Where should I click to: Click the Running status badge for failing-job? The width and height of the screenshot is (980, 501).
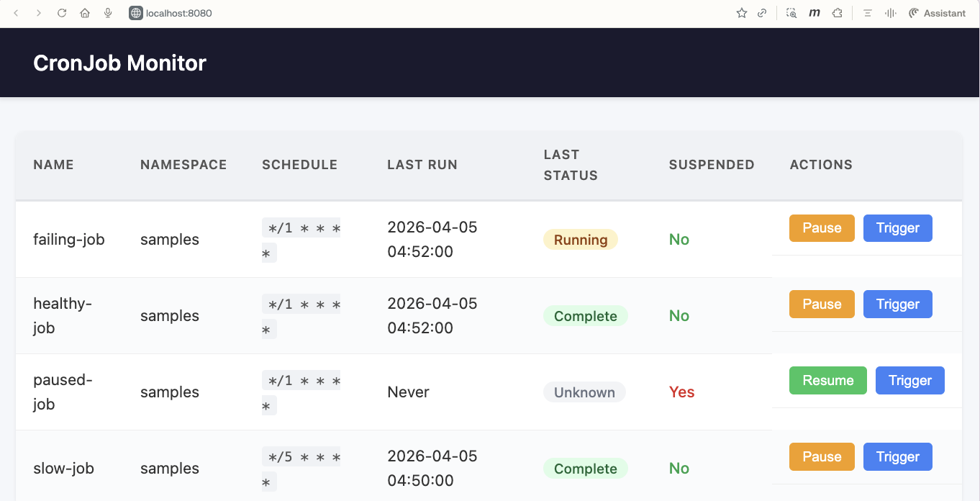pyautogui.click(x=580, y=240)
